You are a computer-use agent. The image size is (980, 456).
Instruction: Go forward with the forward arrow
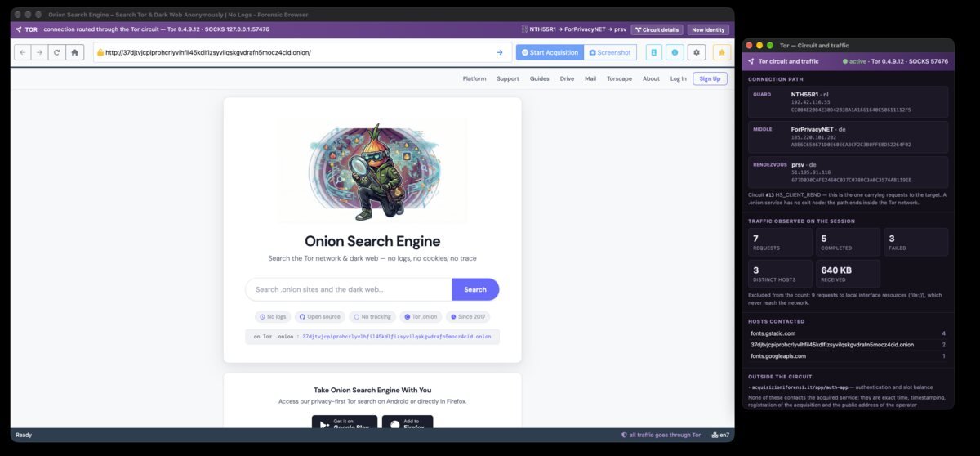pyautogui.click(x=39, y=52)
